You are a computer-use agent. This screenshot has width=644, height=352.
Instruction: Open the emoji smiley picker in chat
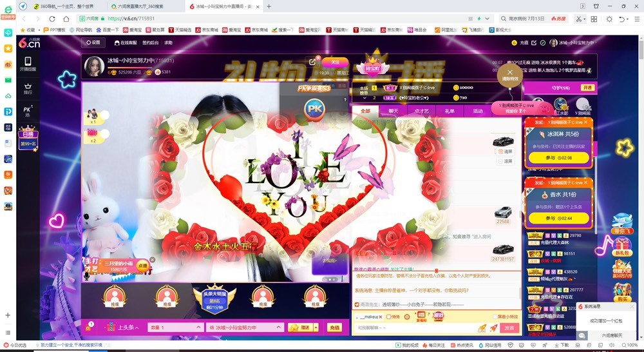(x=407, y=317)
